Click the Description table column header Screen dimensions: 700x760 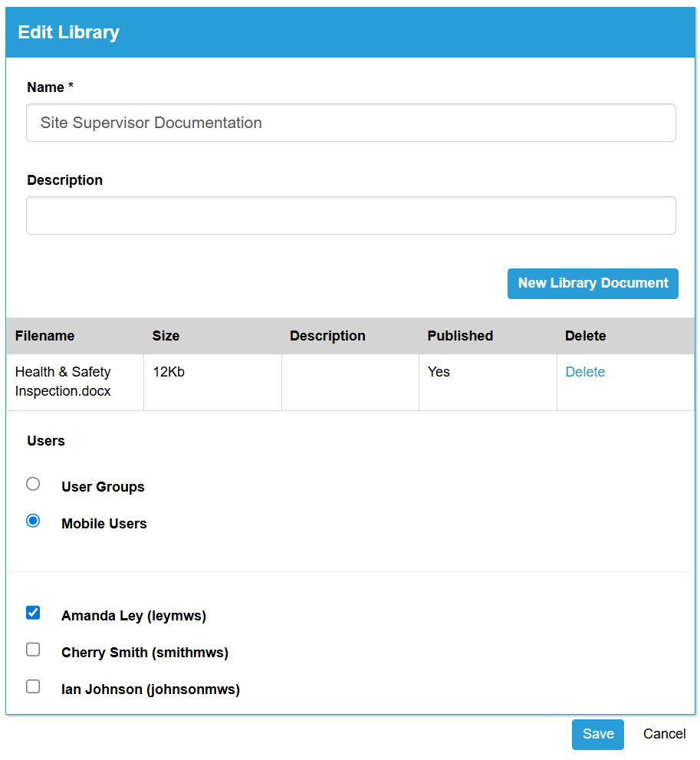pos(327,336)
